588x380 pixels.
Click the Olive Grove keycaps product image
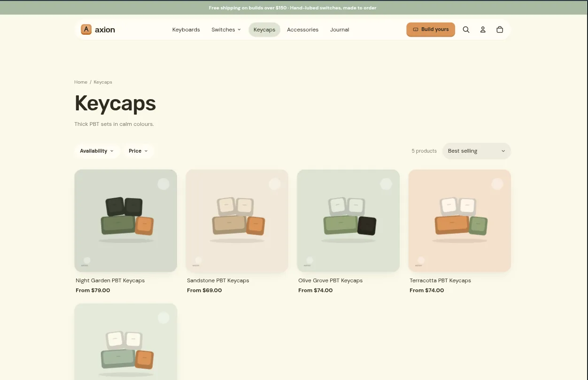(x=348, y=221)
